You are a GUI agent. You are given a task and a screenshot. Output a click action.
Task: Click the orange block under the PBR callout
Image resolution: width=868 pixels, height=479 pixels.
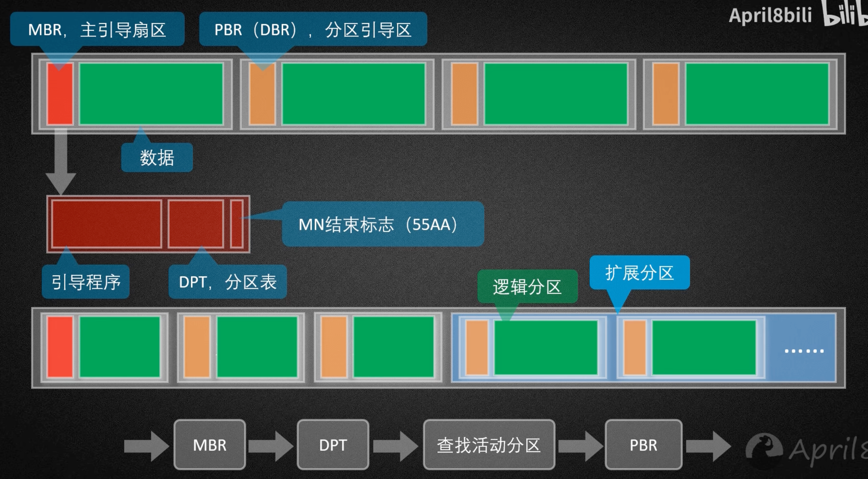pos(262,94)
